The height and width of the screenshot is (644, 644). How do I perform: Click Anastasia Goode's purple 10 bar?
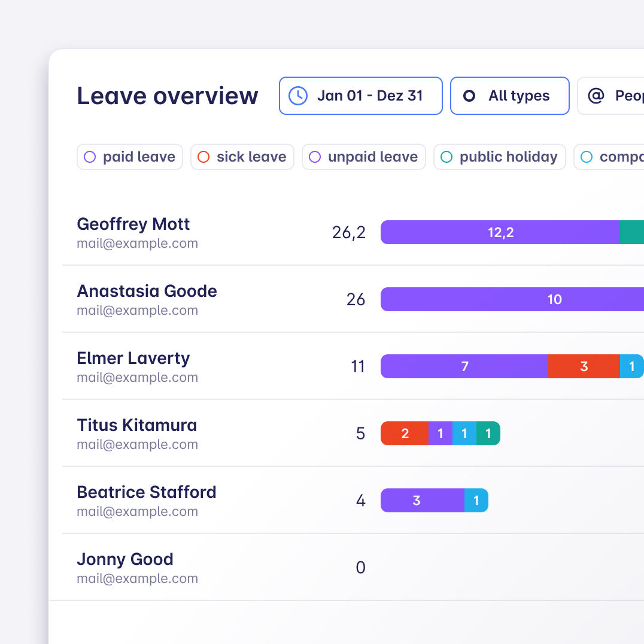(554, 299)
